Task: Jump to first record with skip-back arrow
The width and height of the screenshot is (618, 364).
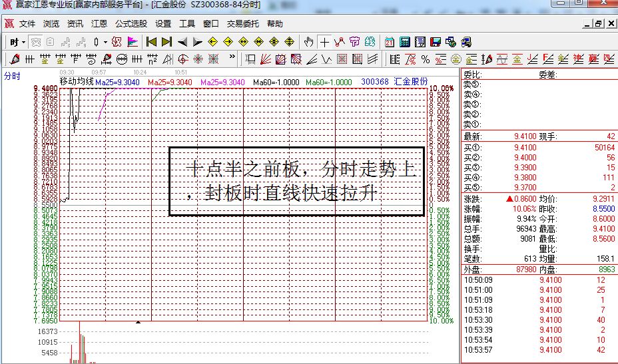Action: [152, 42]
